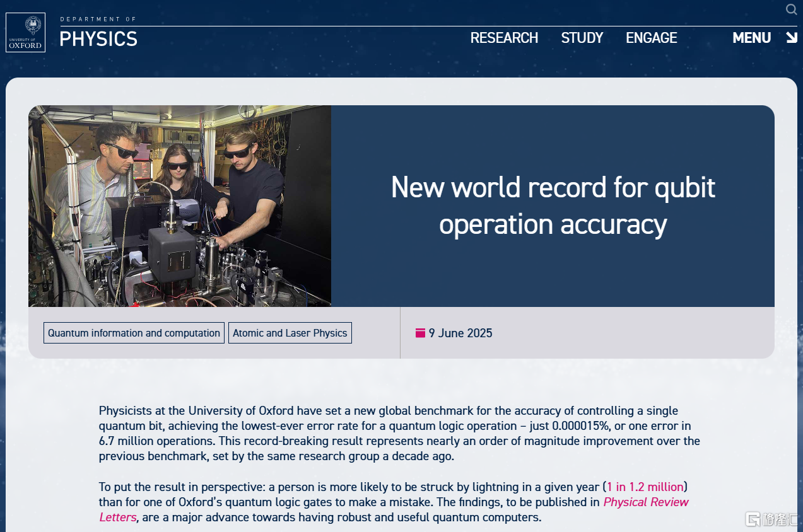This screenshot has width=803, height=532.
Task: Click the 9 June 2025 date
Action: tap(460, 333)
